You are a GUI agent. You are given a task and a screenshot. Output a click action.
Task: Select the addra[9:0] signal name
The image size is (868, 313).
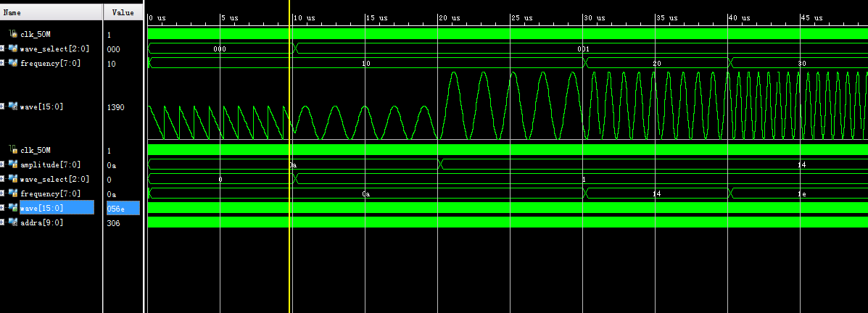(x=41, y=222)
